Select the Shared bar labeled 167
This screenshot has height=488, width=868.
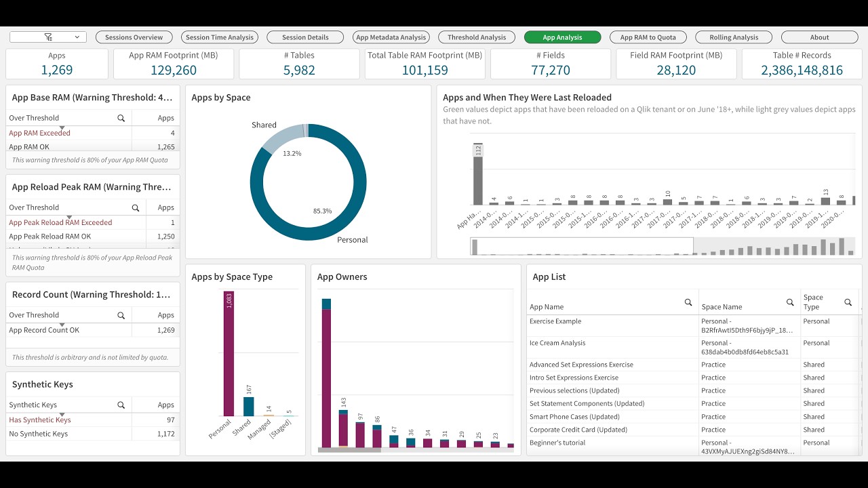249,407
